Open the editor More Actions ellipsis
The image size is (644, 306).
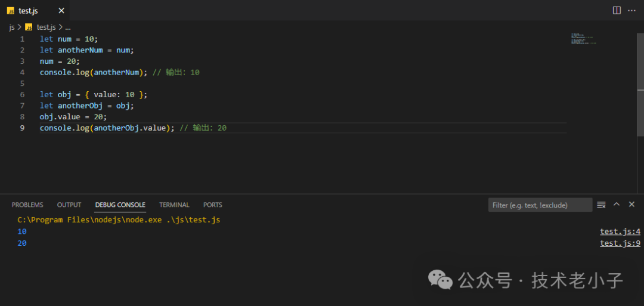tap(631, 10)
